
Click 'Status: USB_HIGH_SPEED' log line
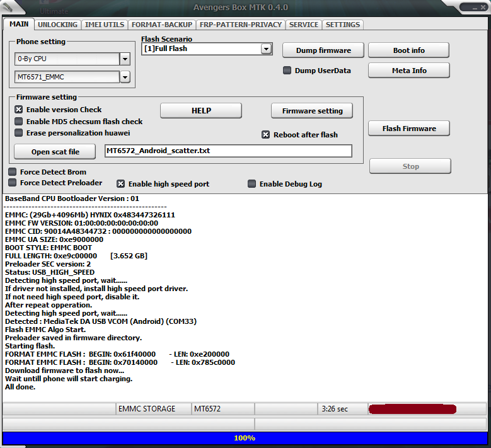click(50, 272)
